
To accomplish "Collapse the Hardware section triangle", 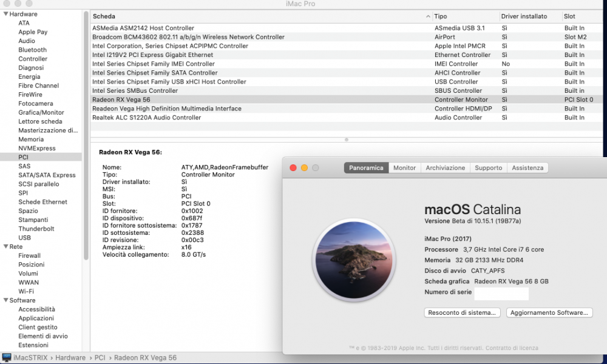I will (x=6, y=14).
